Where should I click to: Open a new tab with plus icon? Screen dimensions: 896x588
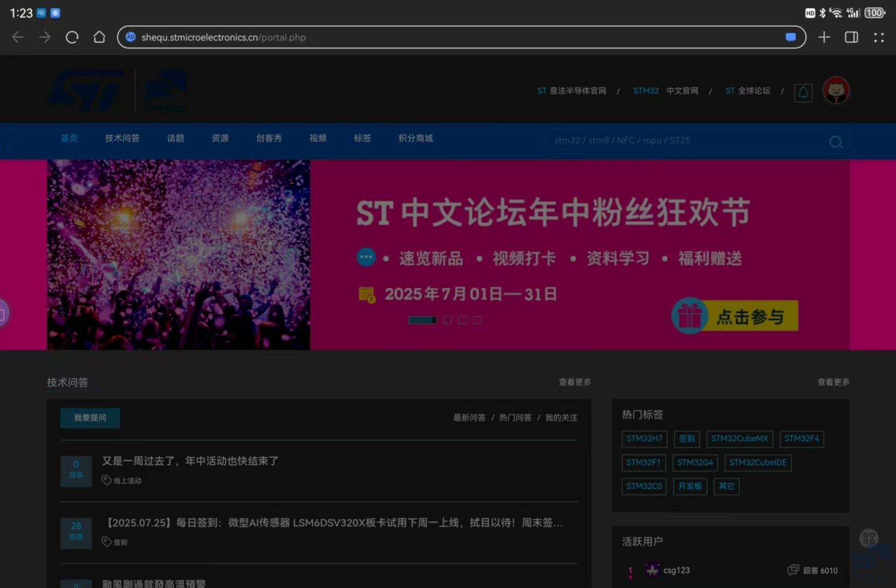(x=824, y=37)
